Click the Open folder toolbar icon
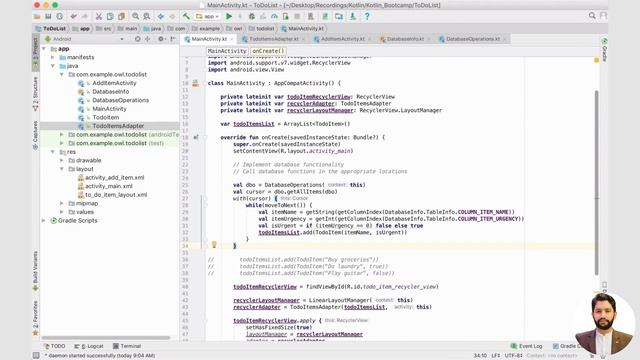The image size is (640, 360). (37, 16)
